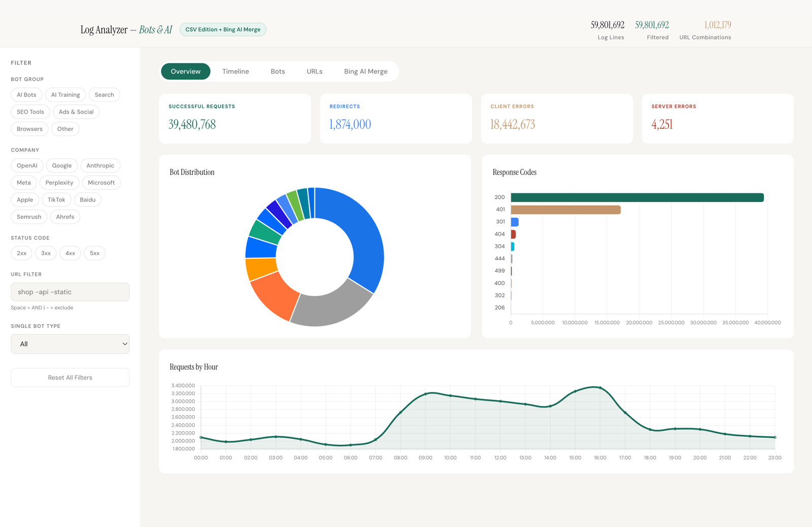Viewport: 812px width, 527px height.
Task: Open the Bots tab
Action: pos(278,71)
